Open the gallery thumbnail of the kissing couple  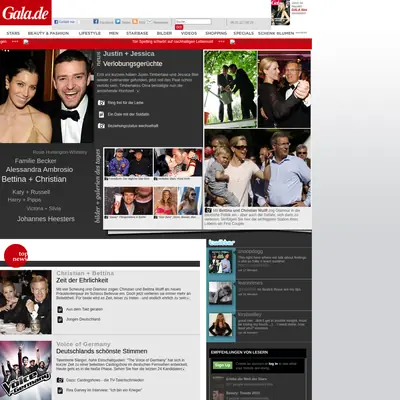tap(178, 162)
